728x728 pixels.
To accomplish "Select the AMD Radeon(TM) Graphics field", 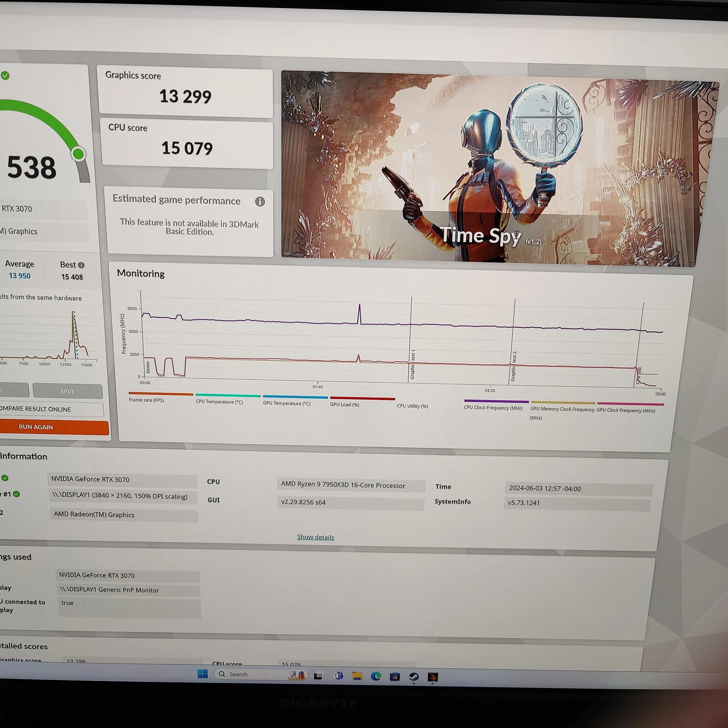I will (124, 515).
